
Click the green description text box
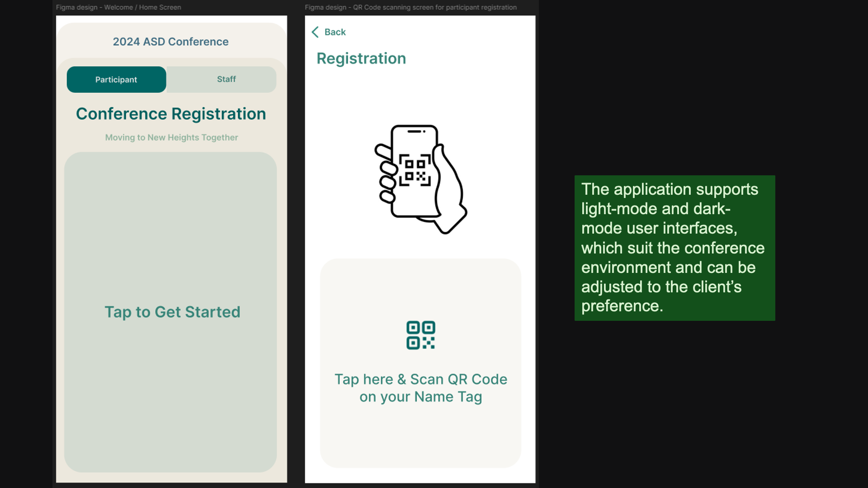click(675, 248)
